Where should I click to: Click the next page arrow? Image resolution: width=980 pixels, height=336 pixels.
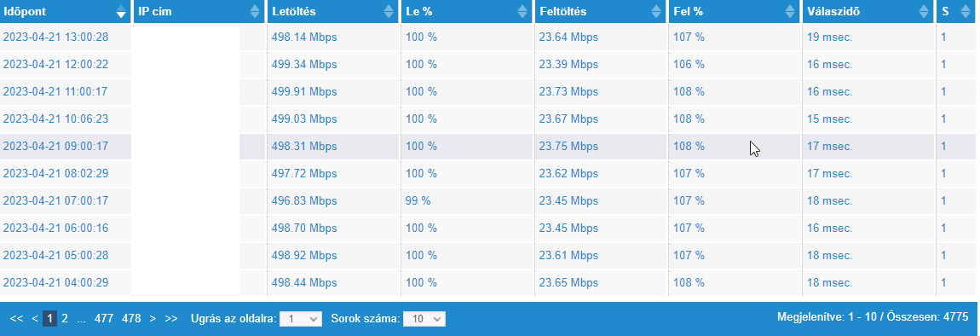pyautogui.click(x=153, y=318)
